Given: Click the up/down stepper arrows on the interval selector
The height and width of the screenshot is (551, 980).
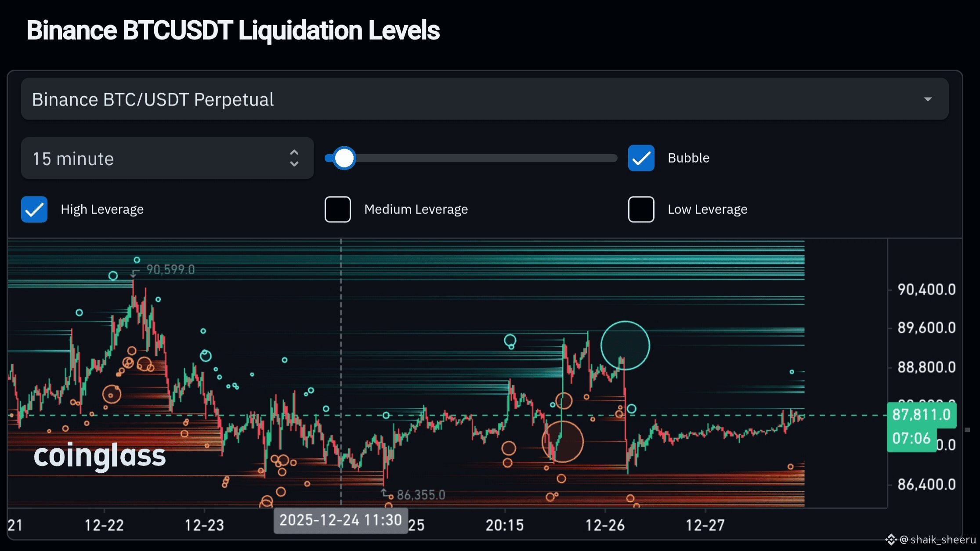Looking at the screenshot, I should tap(294, 158).
